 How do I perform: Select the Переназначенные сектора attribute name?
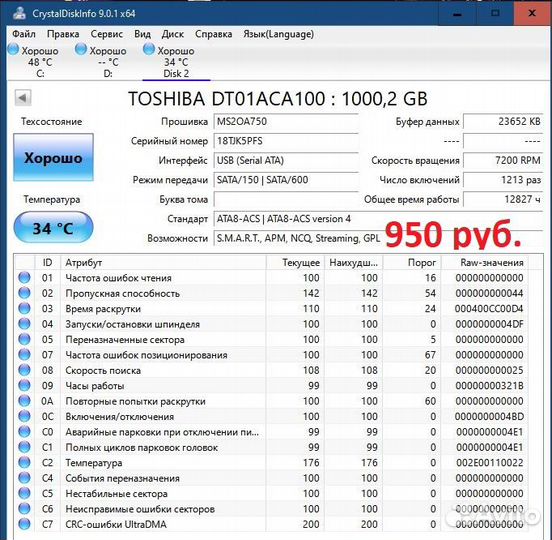[125, 340]
